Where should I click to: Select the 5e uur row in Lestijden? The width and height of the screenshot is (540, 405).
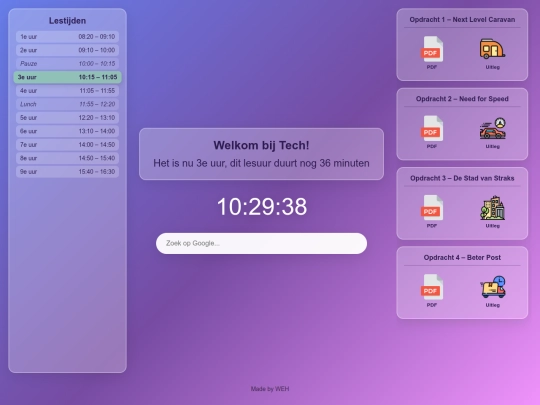[x=68, y=117]
